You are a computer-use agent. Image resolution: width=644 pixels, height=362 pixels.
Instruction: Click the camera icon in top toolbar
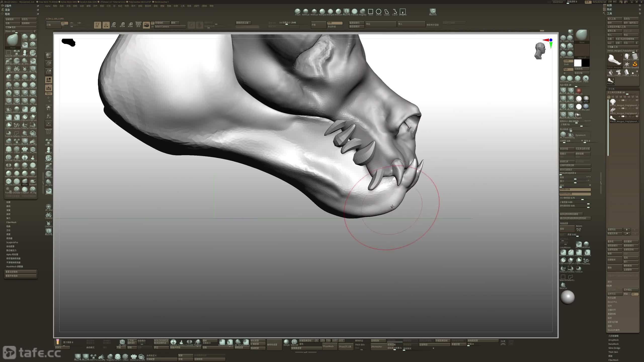146,25
